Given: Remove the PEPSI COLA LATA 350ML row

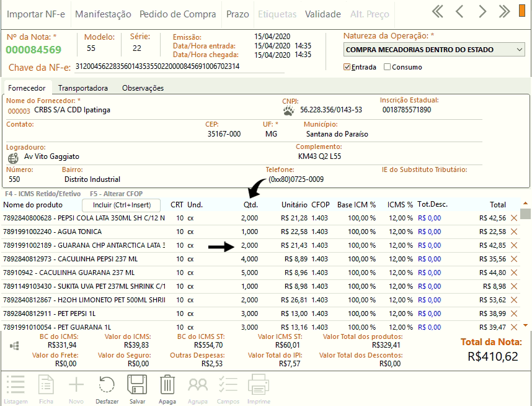Looking at the screenshot, I should pyautogui.click(x=514, y=218).
